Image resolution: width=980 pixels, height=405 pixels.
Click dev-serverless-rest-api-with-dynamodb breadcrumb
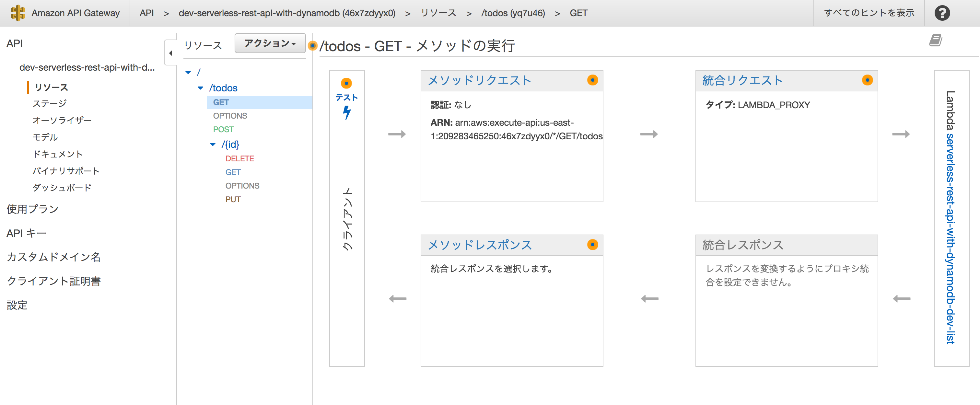(287, 13)
